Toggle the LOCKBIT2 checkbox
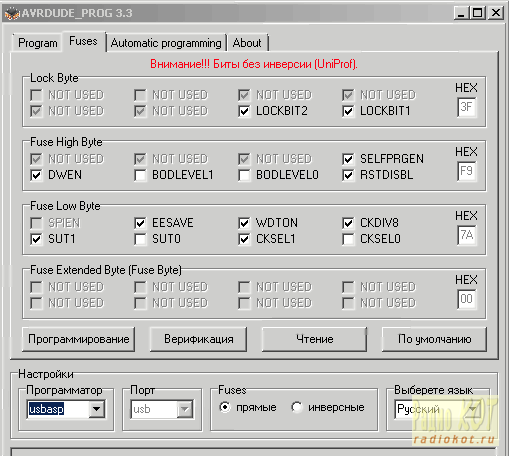The height and width of the screenshot is (456, 509). pyautogui.click(x=244, y=111)
